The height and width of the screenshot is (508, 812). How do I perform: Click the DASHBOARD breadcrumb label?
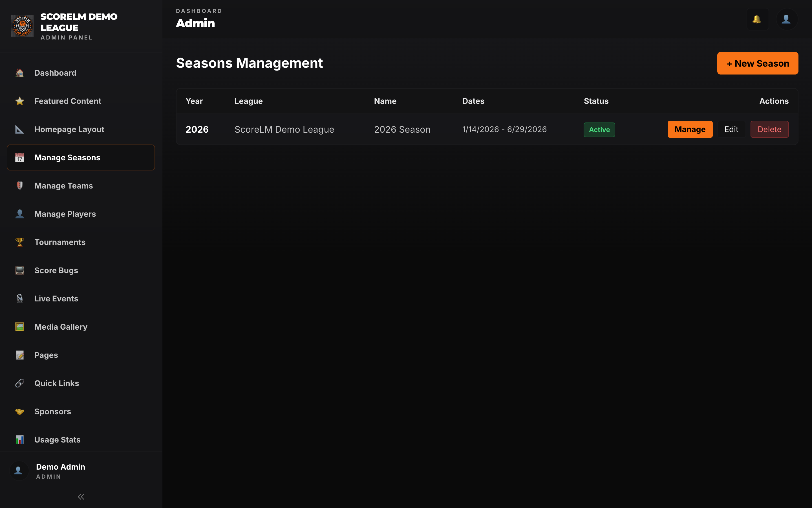tap(199, 11)
